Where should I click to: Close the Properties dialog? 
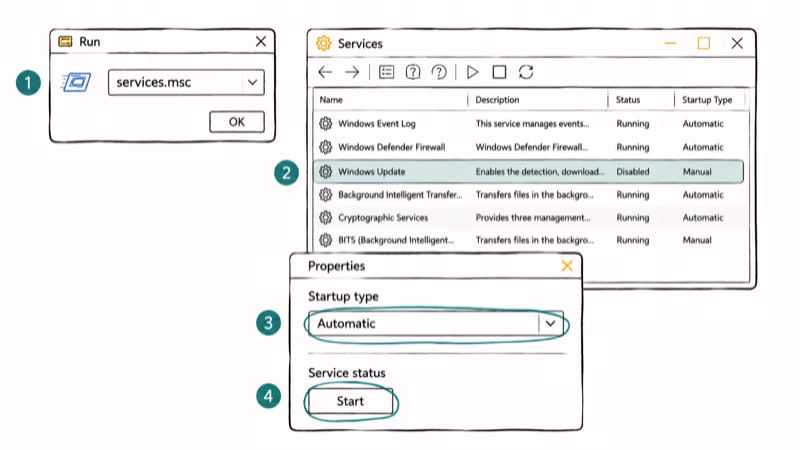(x=567, y=266)
